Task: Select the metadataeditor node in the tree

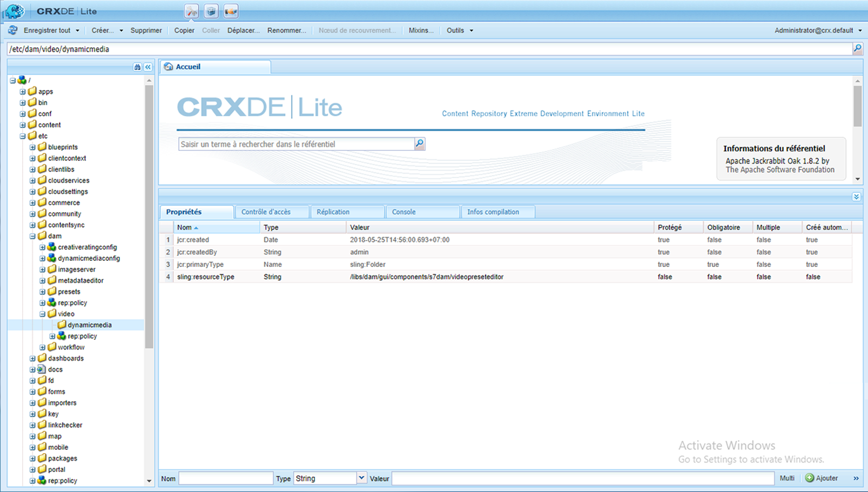Action: click(x=80, y=280)
